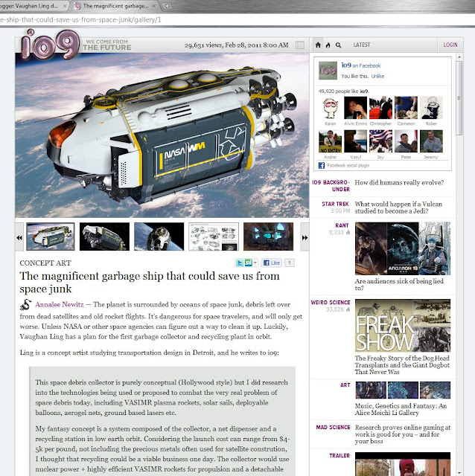
Task: Click the Apollo 18 movie poster collage image
Action: pos(403,248)
